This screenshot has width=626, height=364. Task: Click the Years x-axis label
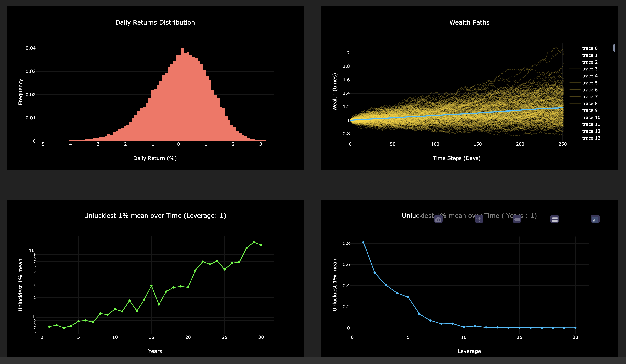pos(155,351)
